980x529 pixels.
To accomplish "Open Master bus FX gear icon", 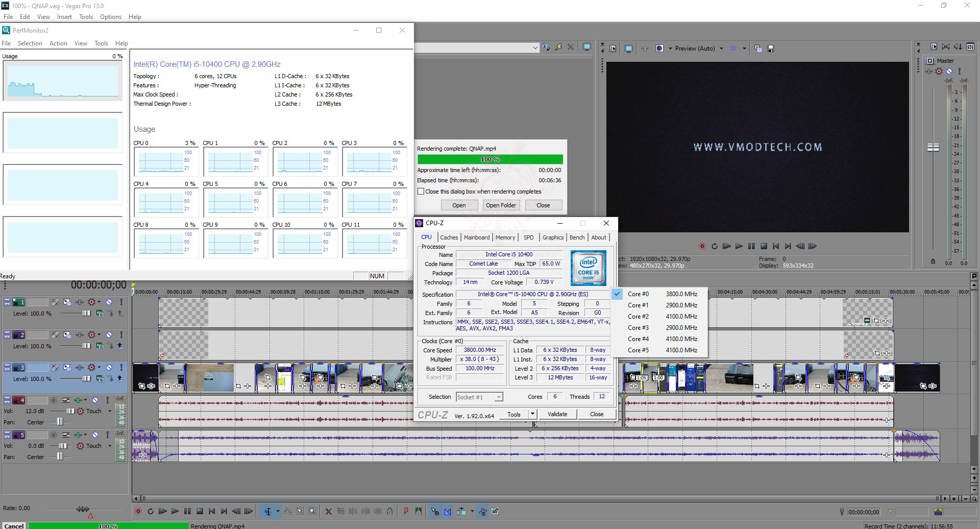I will 939,71.
